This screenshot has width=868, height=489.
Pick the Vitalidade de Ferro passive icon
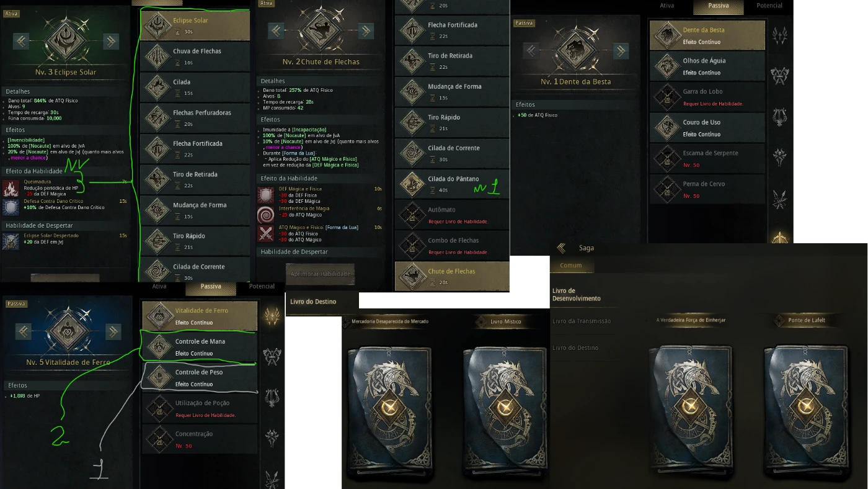[160, 316]
